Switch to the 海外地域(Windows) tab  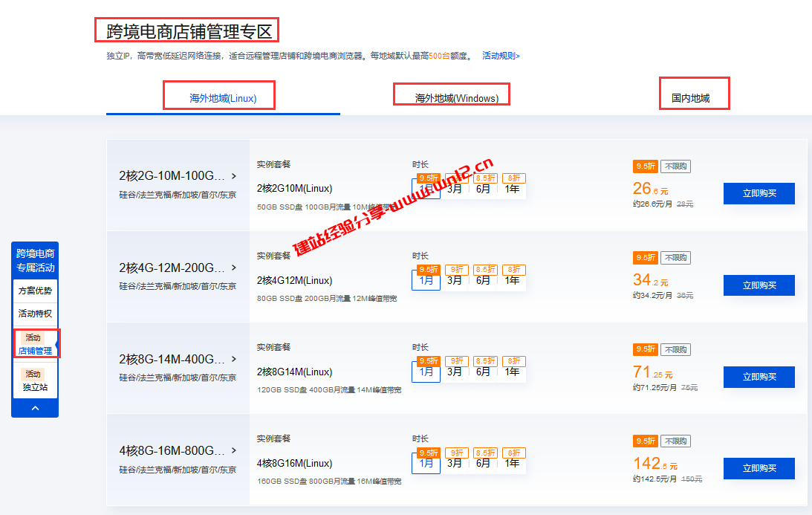pos(451,95)
